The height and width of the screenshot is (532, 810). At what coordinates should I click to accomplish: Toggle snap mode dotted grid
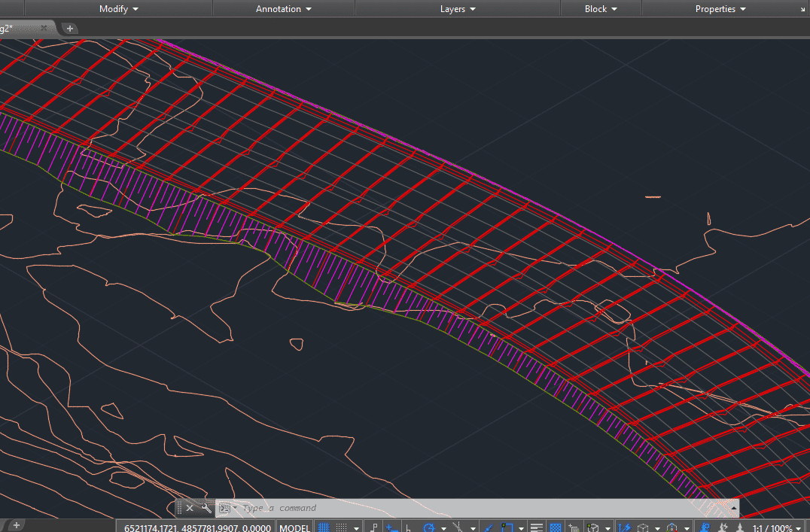[x=342, y=528]
